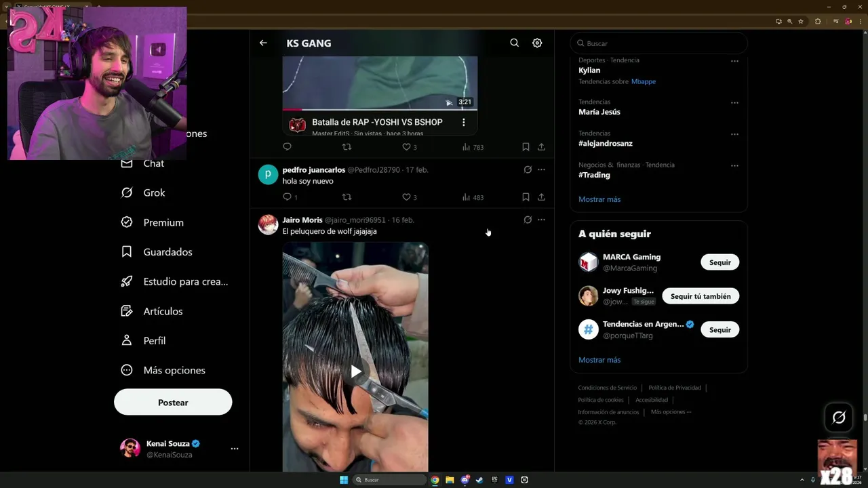Open Política de cookies link
Image resolution: width=868 pixels, height=488 pixels.
601,400
